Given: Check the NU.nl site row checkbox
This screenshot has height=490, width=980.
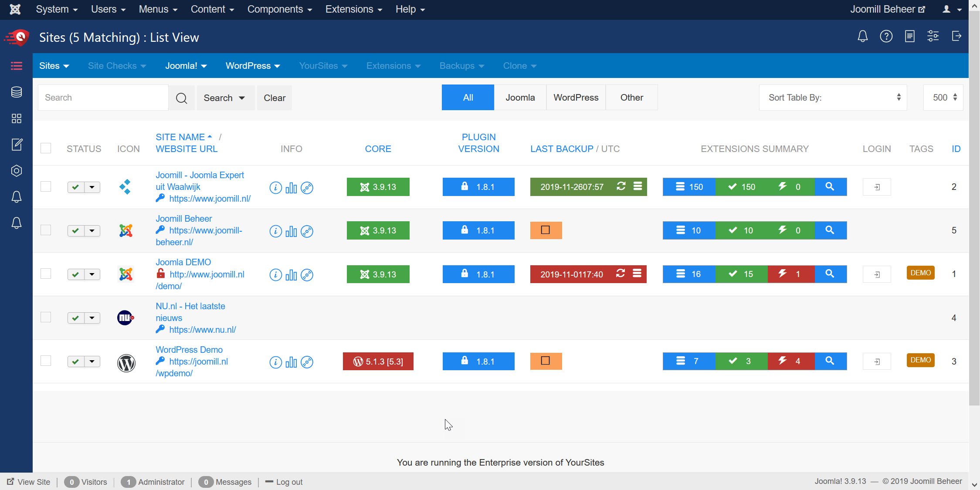Looking at the screenshot, I should tap(46, 317).
